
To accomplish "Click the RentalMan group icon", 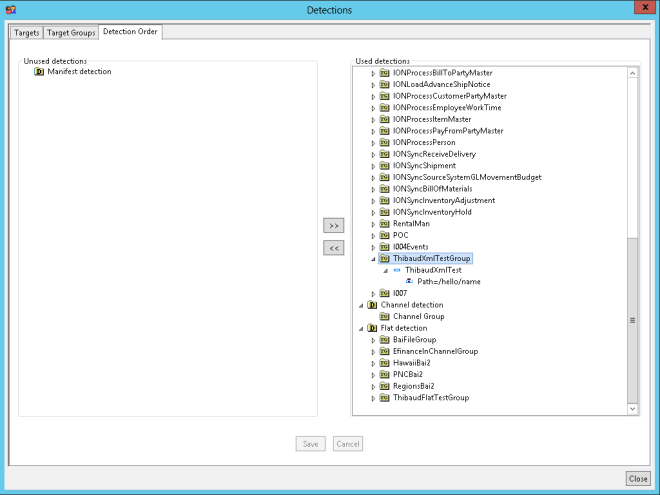I will point(385,223).
